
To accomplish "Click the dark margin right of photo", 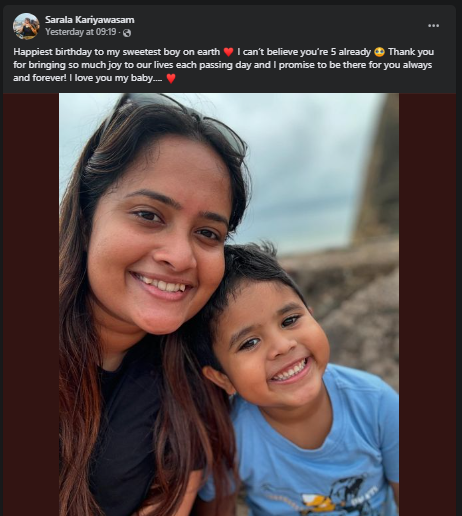I will (427, 305).
